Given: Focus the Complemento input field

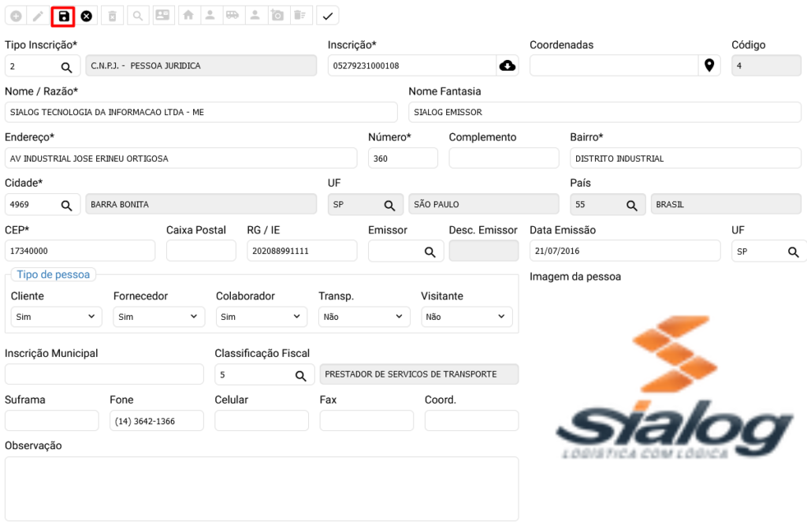Looking at the screenshot, I should (x=504, y=158).
